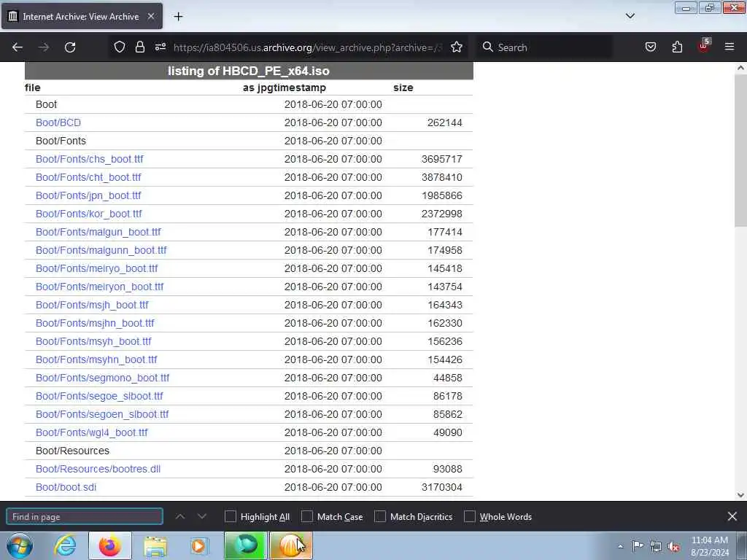This screenshot has width=747, height=560.
Task: Open Action Center flag tray icon
Action: tap(638, 545)
